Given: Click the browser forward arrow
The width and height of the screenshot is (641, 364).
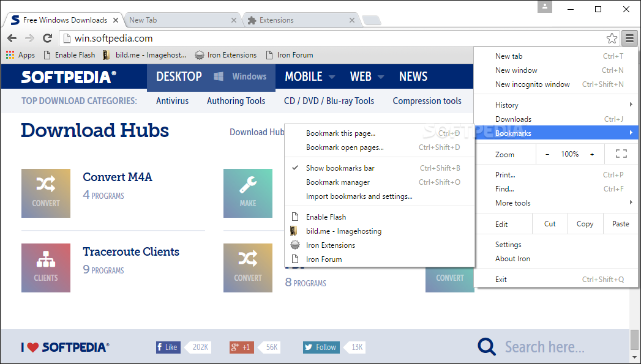Looking at the screenshot, I should pos(29,39).
